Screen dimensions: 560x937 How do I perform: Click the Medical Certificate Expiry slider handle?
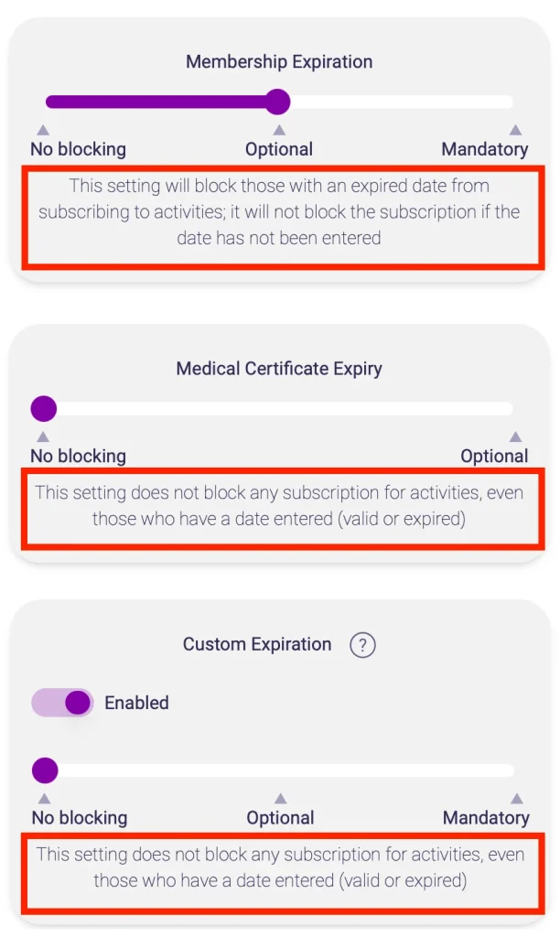[x=44, y=408]
